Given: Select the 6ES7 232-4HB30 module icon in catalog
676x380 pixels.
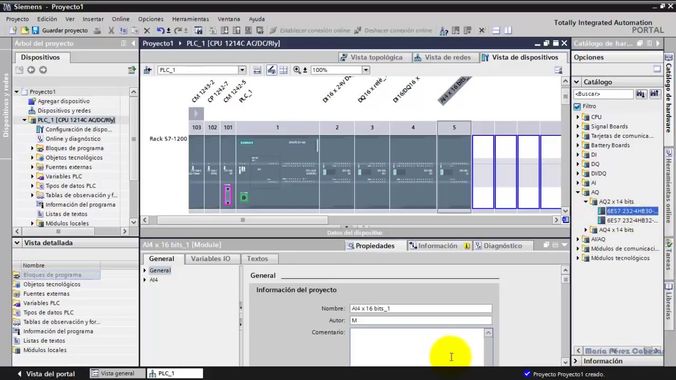Looking at the screenshot, I should tap(601, 211).
